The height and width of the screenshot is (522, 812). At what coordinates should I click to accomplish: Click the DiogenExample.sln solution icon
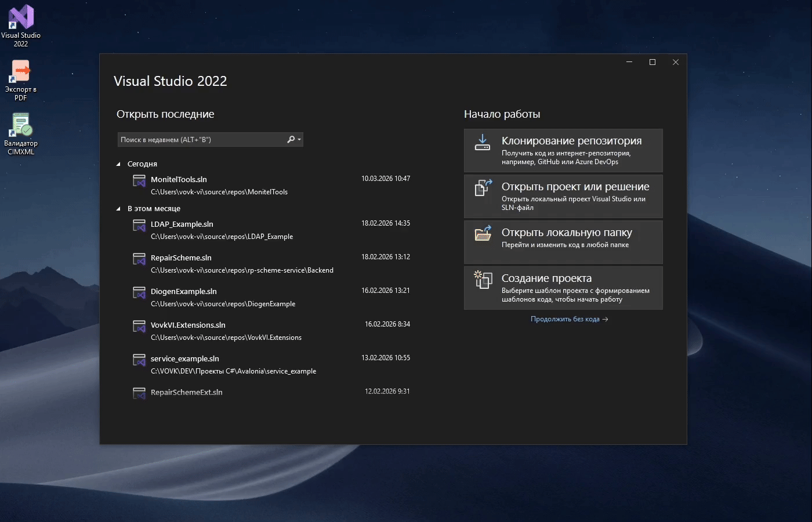[x=139, y=293]
